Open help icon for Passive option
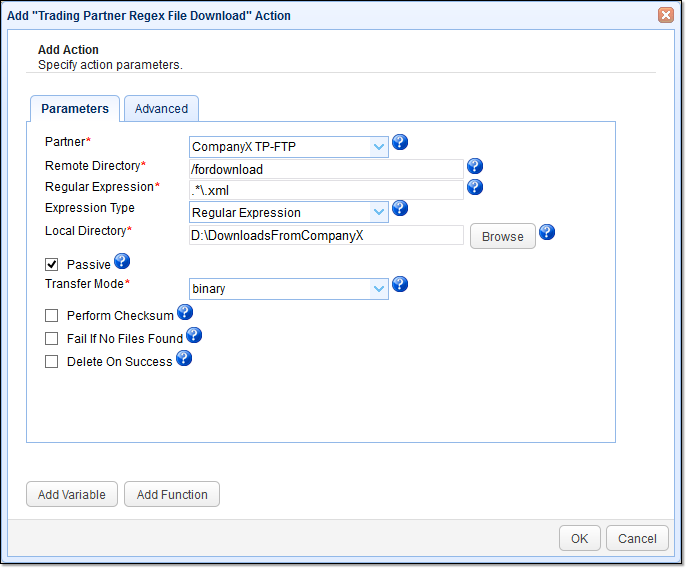The width and height of the screenshot is (686, 568). click(122, 262)
